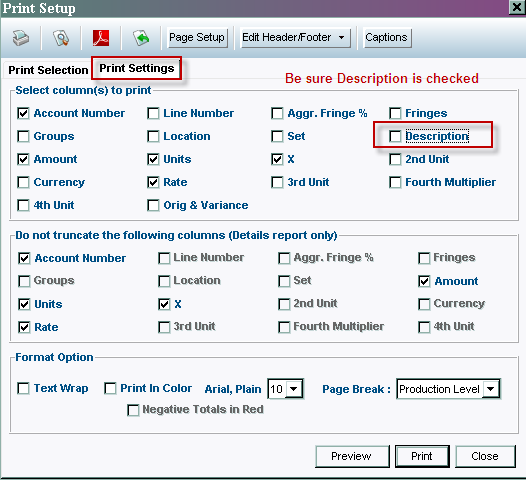Viewport: 526px width, 480px height.
Task: Tick Currency under Do not truncate
Action: [x=424, y=304]
